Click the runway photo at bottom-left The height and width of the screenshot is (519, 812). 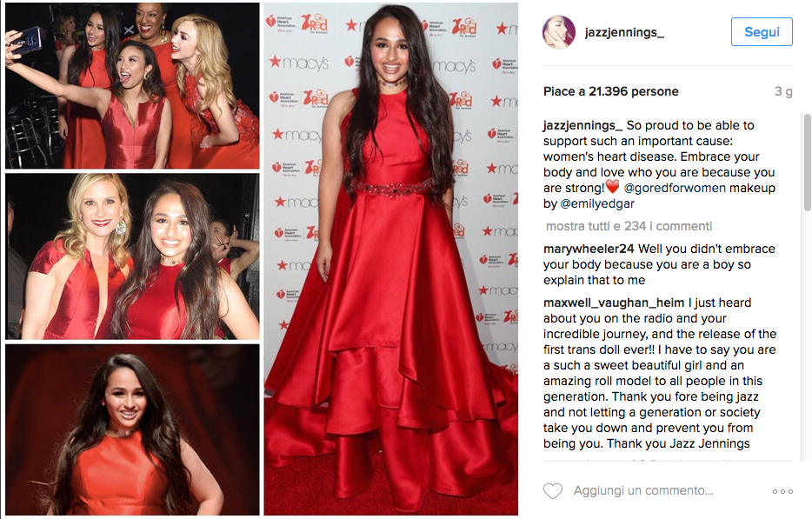tap(132, 430)
